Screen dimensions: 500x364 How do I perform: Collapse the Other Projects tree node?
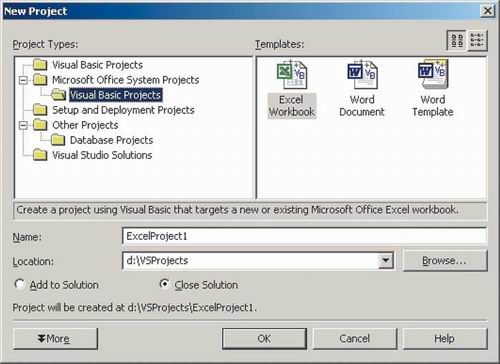(23, 125)
